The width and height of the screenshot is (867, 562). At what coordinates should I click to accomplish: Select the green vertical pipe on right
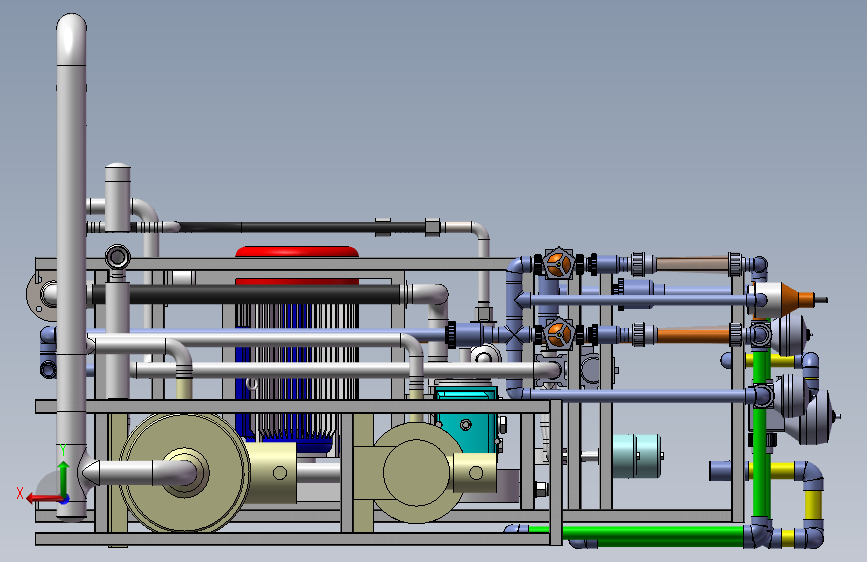click(x=761, y=434)
